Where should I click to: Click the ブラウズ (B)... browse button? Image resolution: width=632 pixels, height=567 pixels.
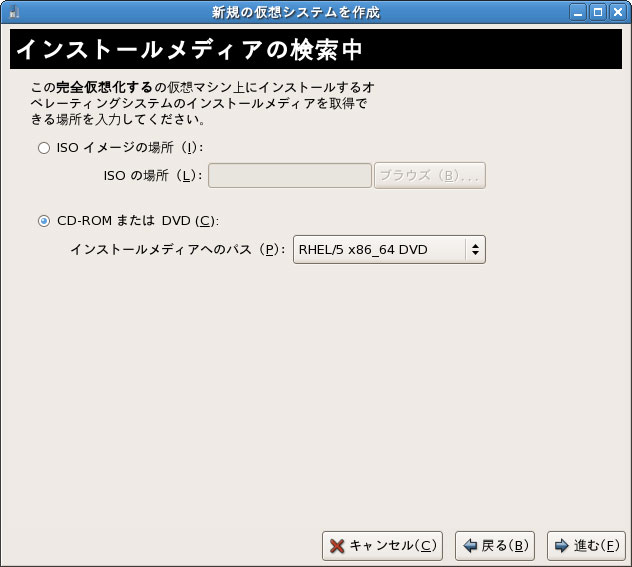coord(430,176)
